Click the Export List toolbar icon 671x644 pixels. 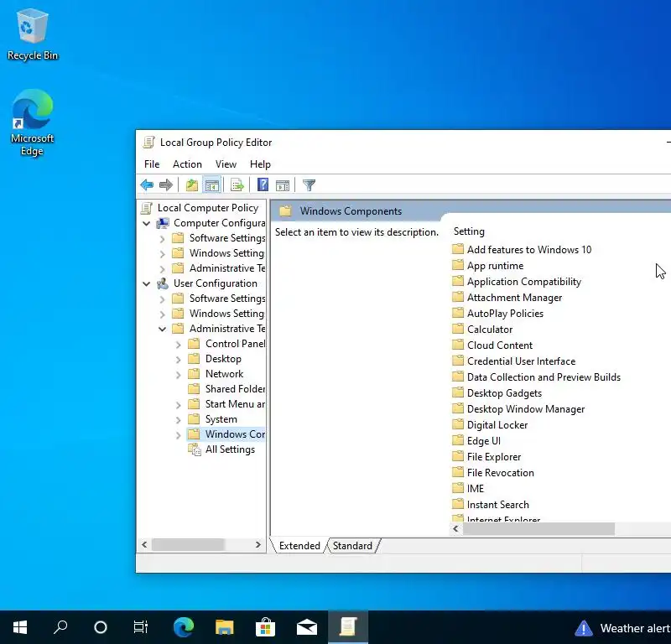237,184
